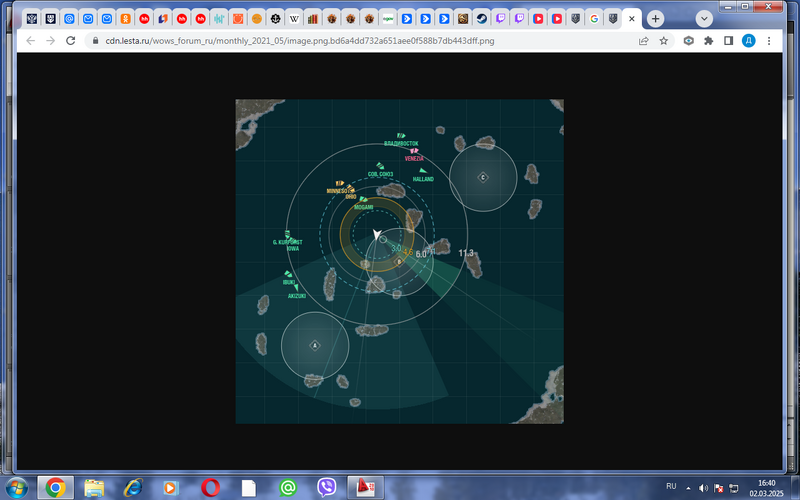Click the СОВ. СОЮЗ ship label
Image resolution: width=800 pixels, height=500 pixels.
tap(380, 174)
